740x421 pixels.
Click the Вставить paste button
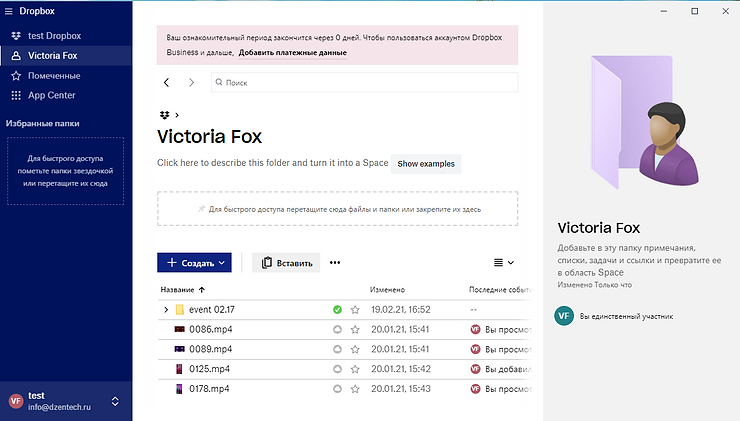point(286,263)
